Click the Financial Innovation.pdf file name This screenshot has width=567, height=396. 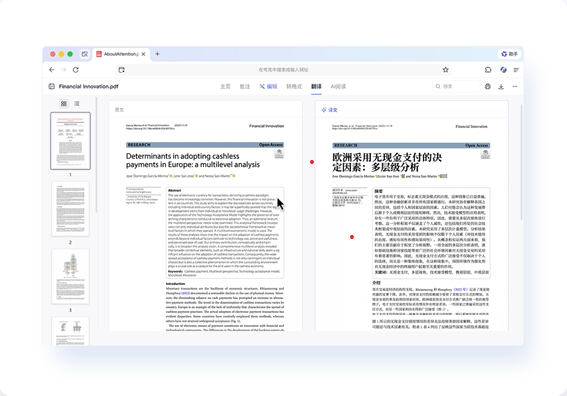pyautogui.click(x=89, y=86)
